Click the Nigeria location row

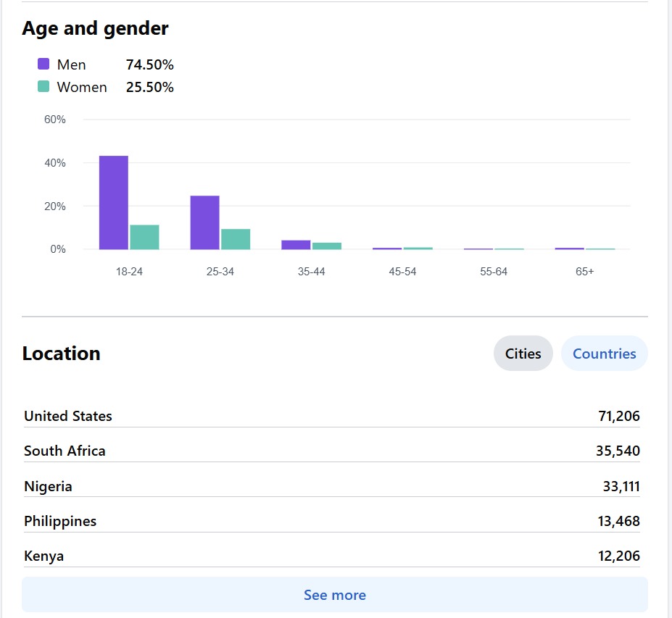click(x=331, y=486)
